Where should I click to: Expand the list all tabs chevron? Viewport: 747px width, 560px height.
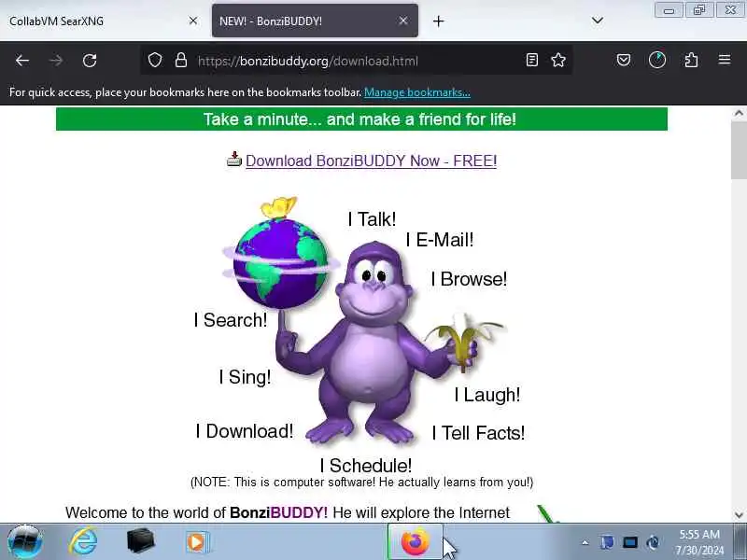coord(598,21)
